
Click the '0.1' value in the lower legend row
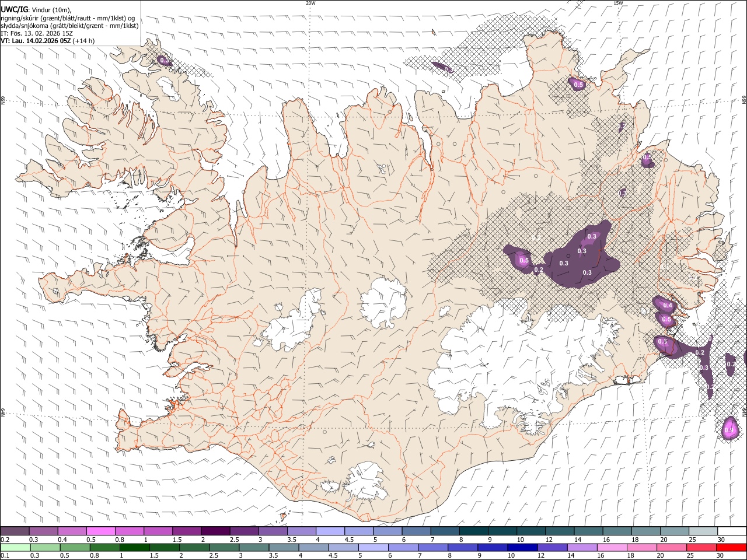(5, 555)
